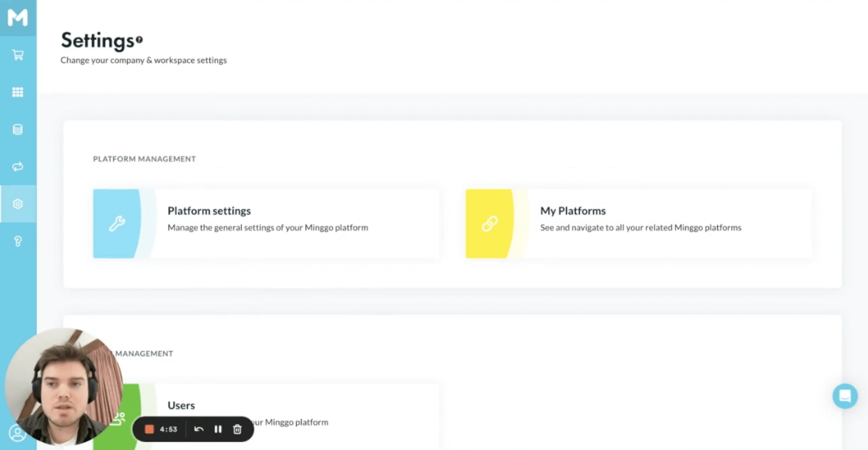868x450 pixels.
Task: Pause the screen recording
Action: coord(218,429)
